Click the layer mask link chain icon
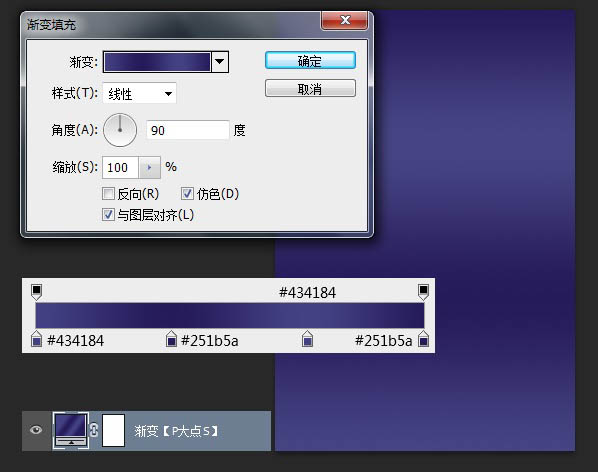Screen dimensions: 598x472 tap(93, 430)
